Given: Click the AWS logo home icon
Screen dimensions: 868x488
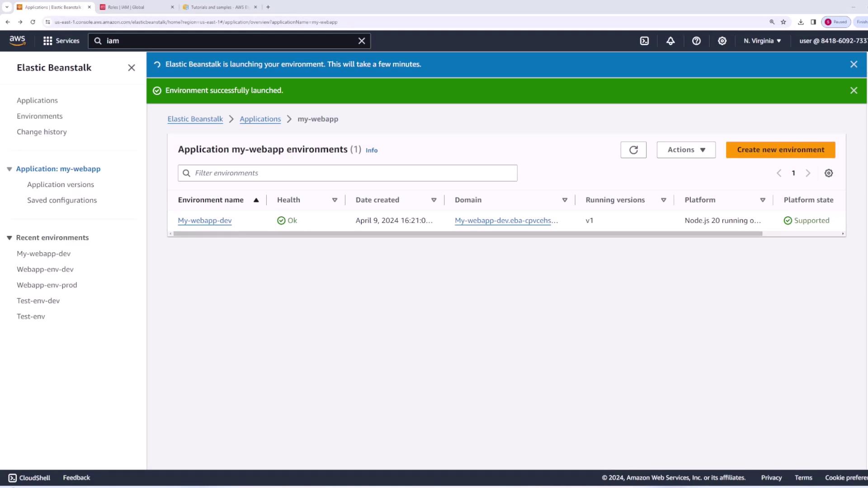Looking at the screenshot, I should coord(17,41).
